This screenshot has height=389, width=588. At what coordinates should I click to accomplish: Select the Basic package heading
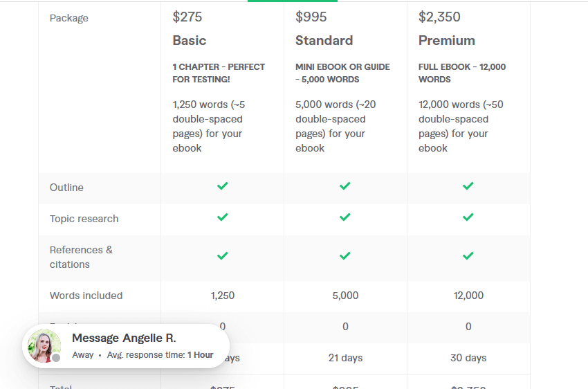[190, 41]
